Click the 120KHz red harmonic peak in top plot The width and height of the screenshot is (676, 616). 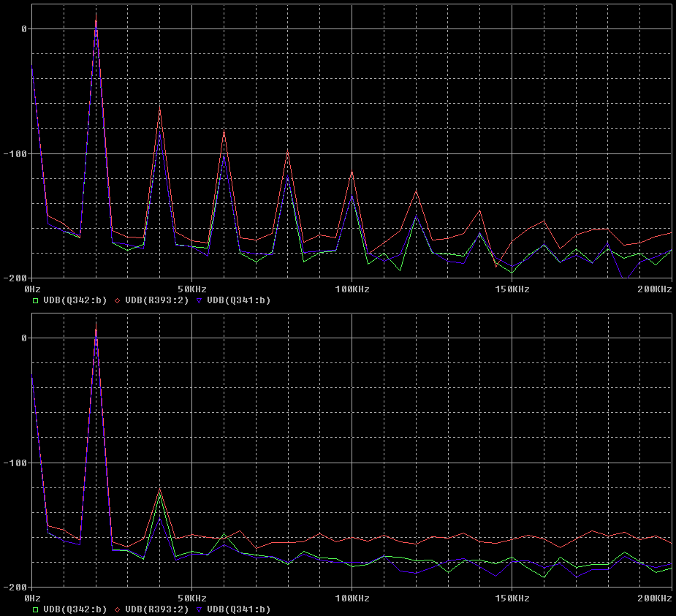click(417, 191)
